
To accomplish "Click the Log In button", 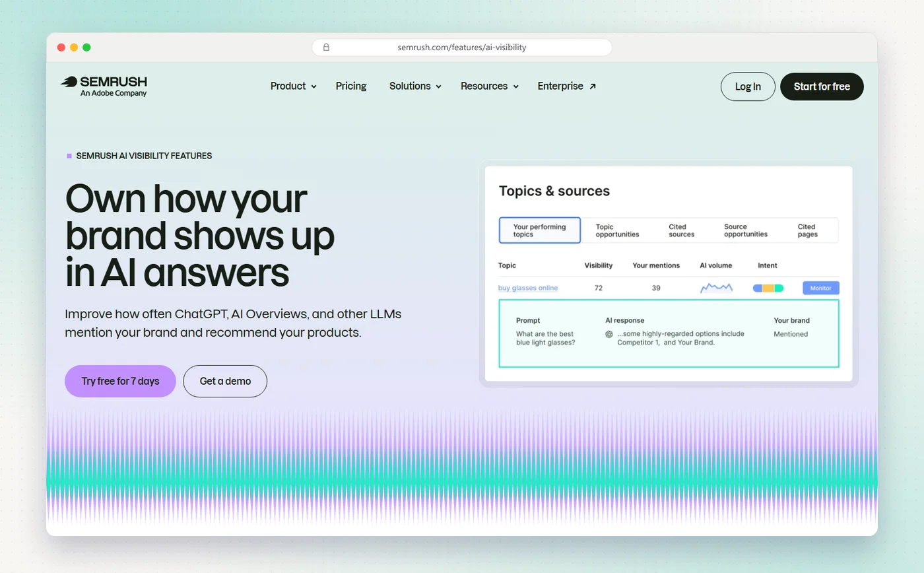I will pos(748,86).
